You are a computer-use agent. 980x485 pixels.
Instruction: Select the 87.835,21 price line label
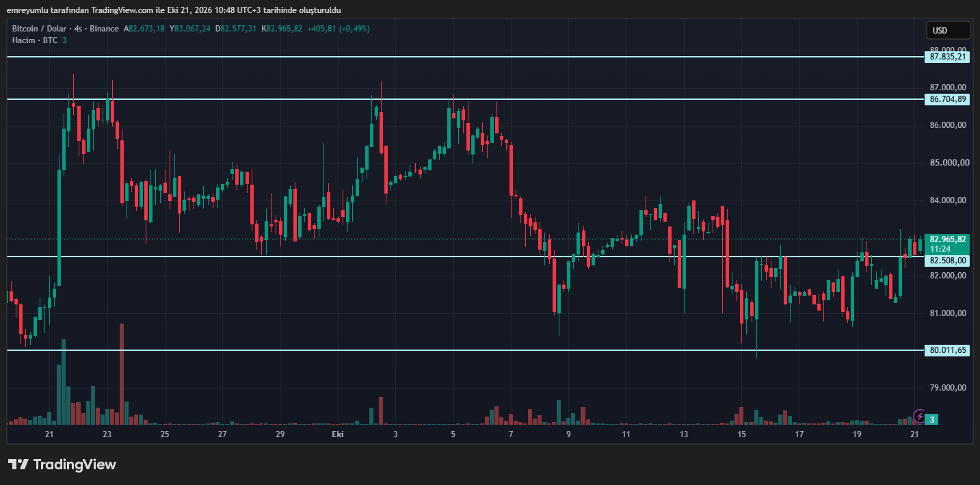pos(948,57)
